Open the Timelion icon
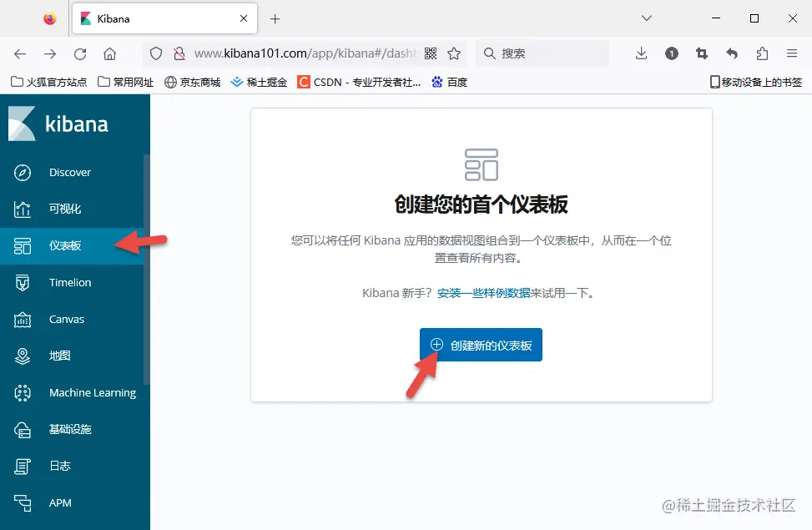 23,282
